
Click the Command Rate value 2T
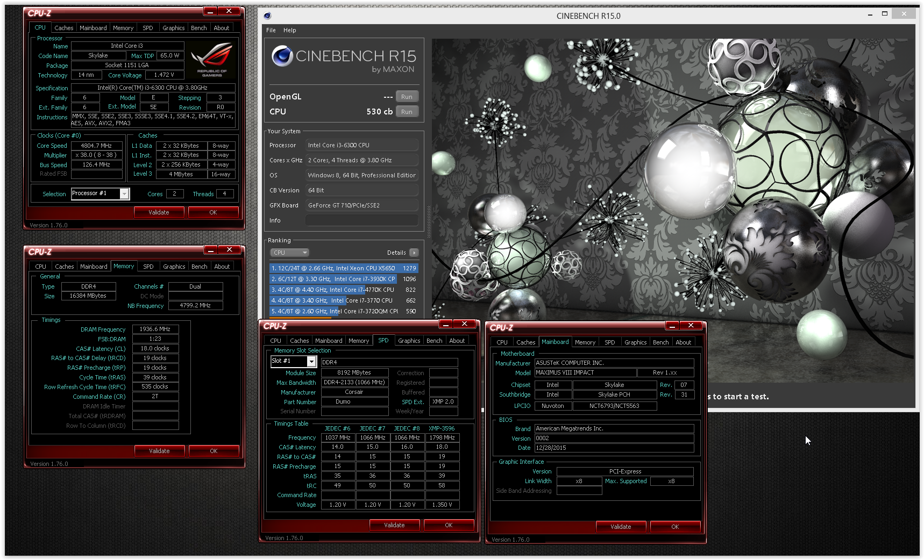pos(155,396)
